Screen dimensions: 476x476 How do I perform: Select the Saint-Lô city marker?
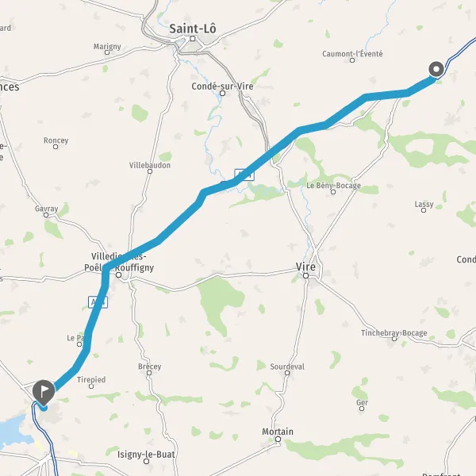tap(193, 39)
